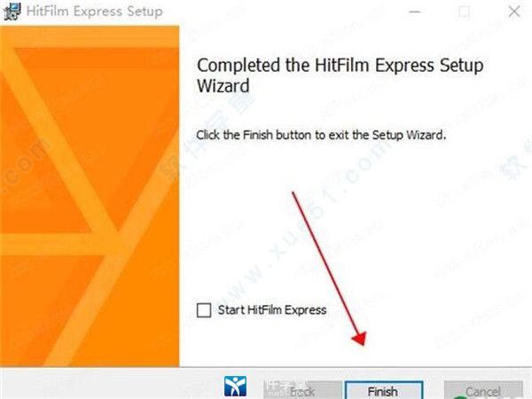Minimize the HitFilm Express Setup window
This screenshot has height=399, width=532.
coord(415,12)
